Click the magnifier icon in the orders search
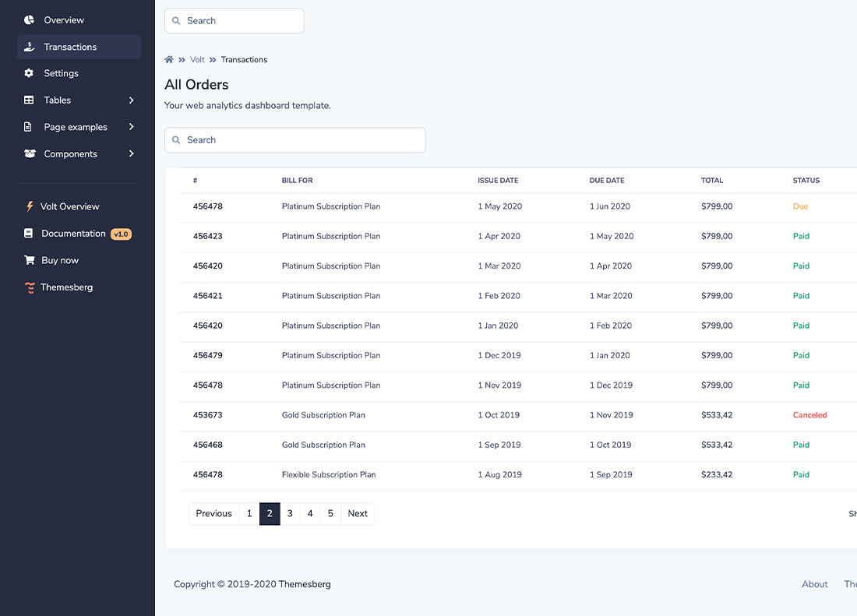The width and height of the screenshot is (857, 616). [178, 139]
